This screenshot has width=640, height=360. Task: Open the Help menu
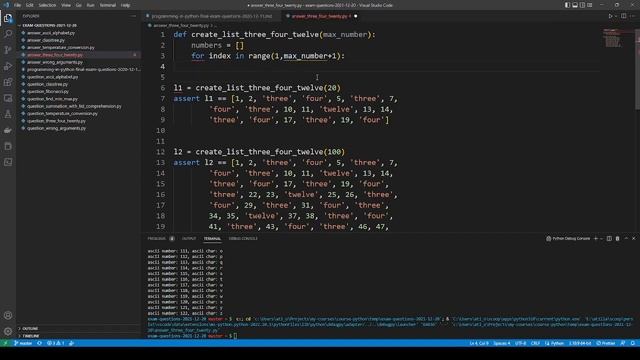tap(125, 5)
